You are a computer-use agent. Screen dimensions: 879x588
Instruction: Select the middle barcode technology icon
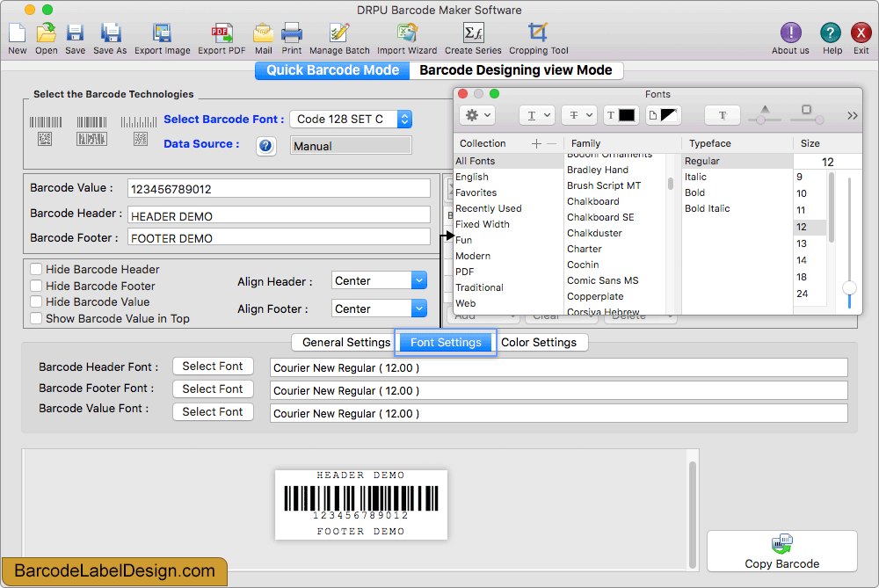(91, 130)
